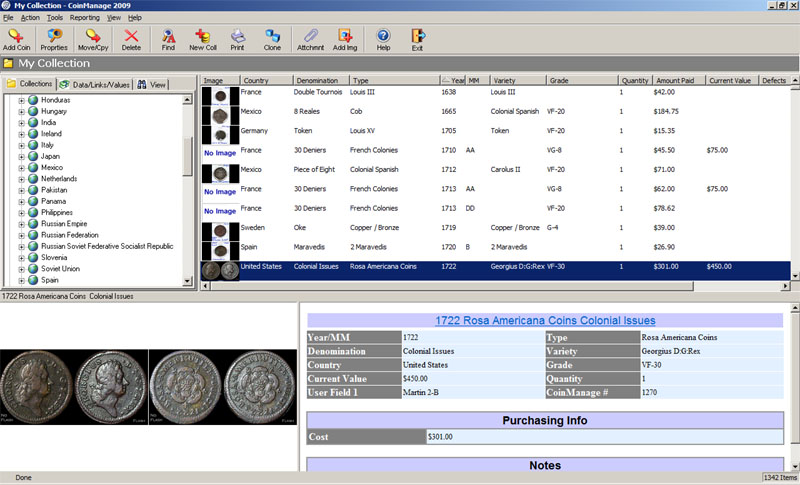Sort by the Grade column header
800x485 pixels.
582,81
